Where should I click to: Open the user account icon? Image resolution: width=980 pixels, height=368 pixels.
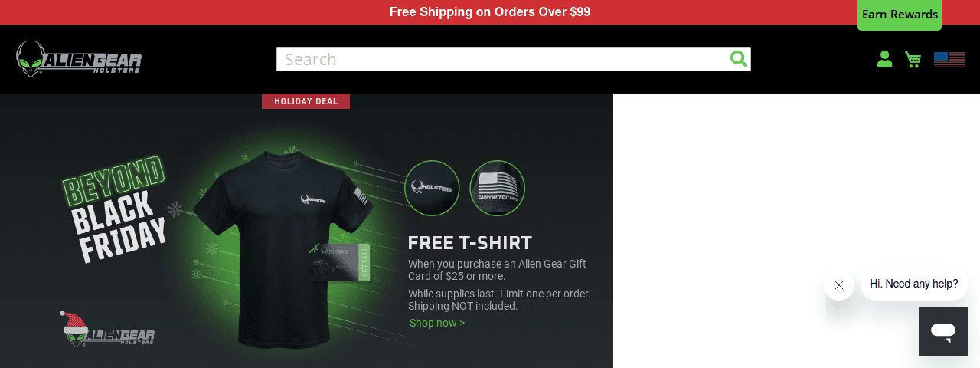pos(884,59)
